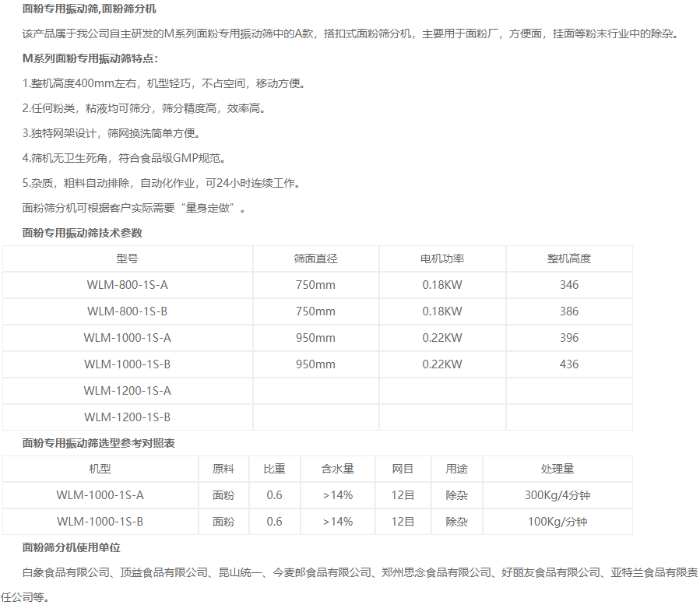Select the WLM-800-1S-A model cell
700x605 pixels.
pyautogui.click(x=127, y=285)
